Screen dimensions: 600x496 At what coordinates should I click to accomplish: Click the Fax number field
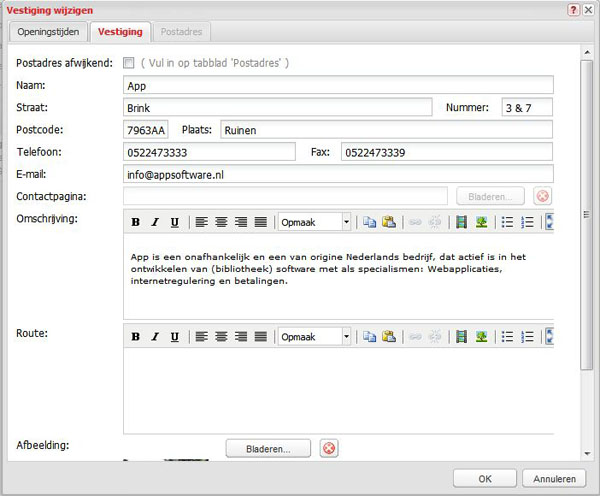(x=447, y=152)
